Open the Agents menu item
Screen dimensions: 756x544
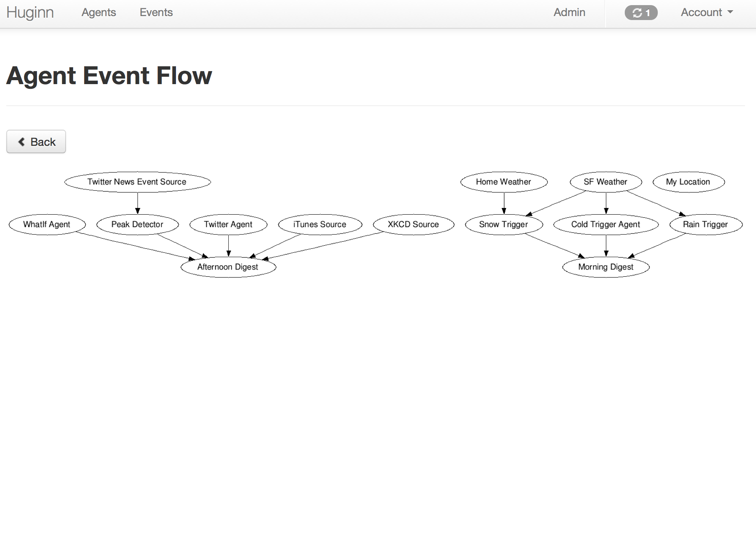click(99, 12)
